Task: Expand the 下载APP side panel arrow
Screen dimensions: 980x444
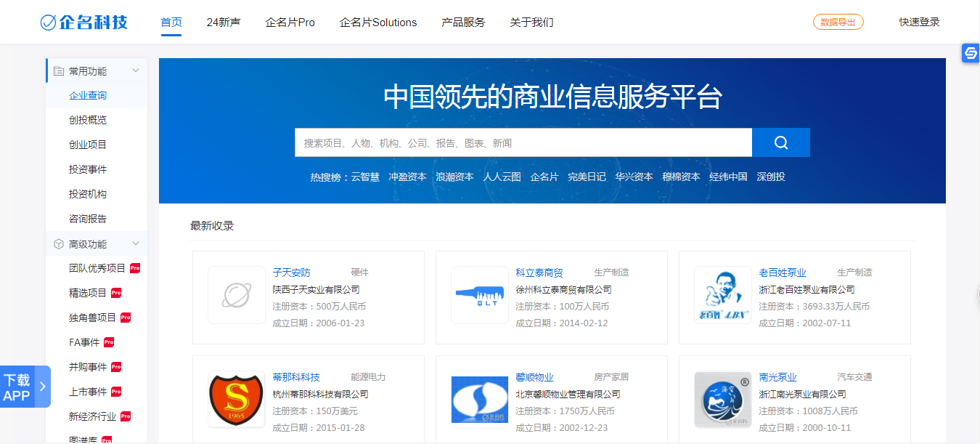Action: coord(43,387)
